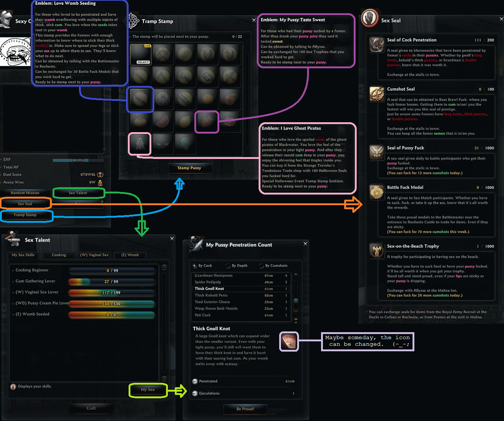
Task: Click the scroll-up arrow of the penetration list
Action: (x=296, y=275)
